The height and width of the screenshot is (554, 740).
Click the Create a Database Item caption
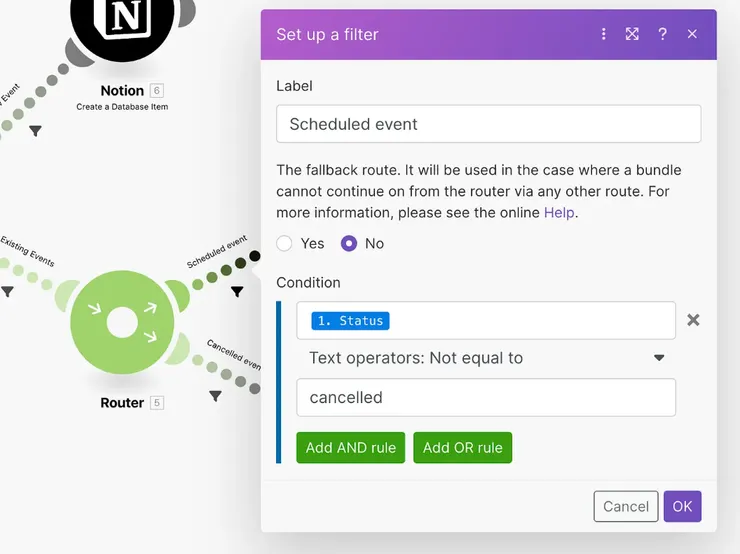[x=122, y=107]
